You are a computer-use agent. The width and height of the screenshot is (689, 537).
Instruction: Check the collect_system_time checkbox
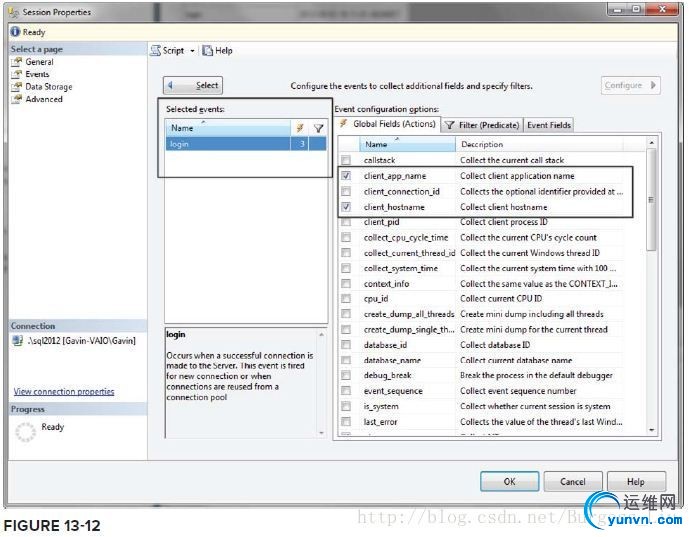[x=346, y=268]
